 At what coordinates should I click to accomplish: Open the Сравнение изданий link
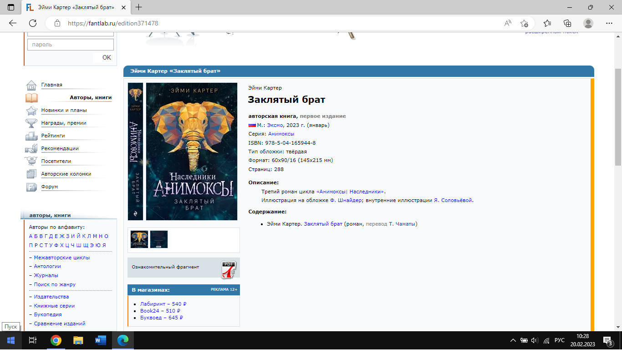point(60,324)
